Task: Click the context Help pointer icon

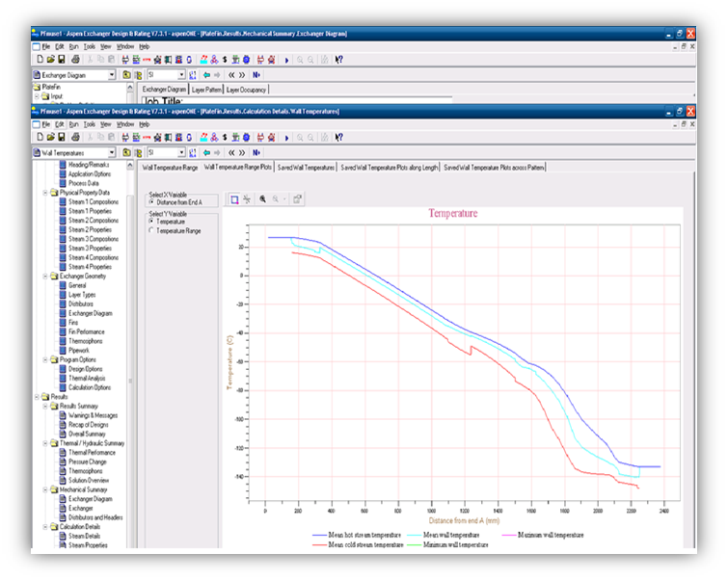Action: click(x=338, y=138)
